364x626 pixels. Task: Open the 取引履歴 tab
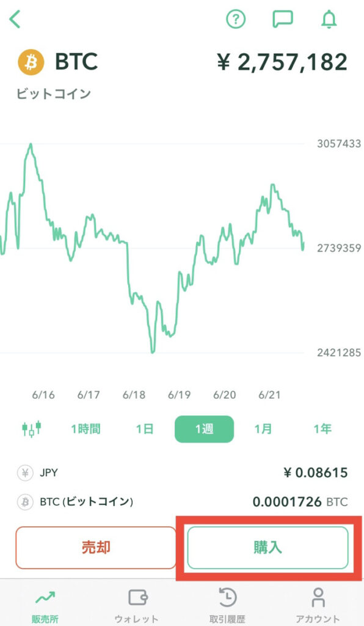(227, 605)
